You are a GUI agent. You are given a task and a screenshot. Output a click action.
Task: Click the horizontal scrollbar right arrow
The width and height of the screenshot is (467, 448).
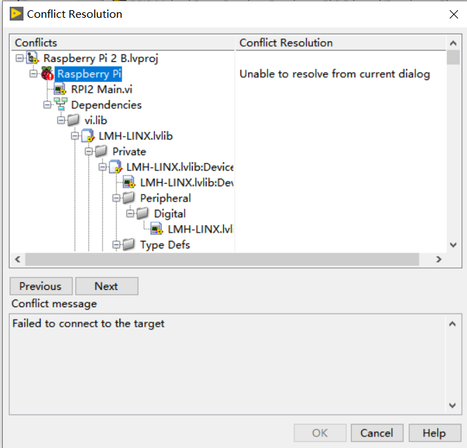tap(439, 259)
